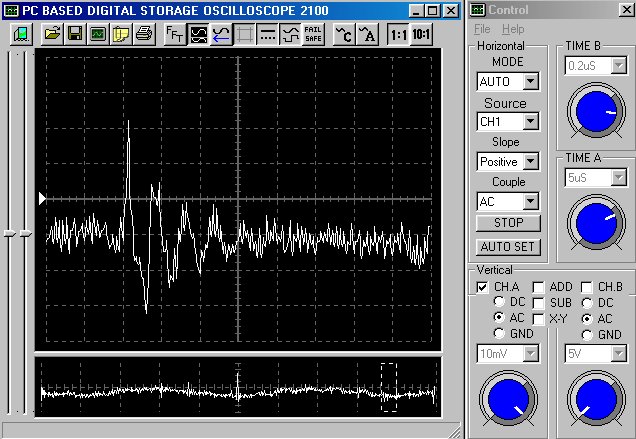Toggle the grid display toolbar icon
Viewport: 636px width, 439px height.
[x=244, y=34]
